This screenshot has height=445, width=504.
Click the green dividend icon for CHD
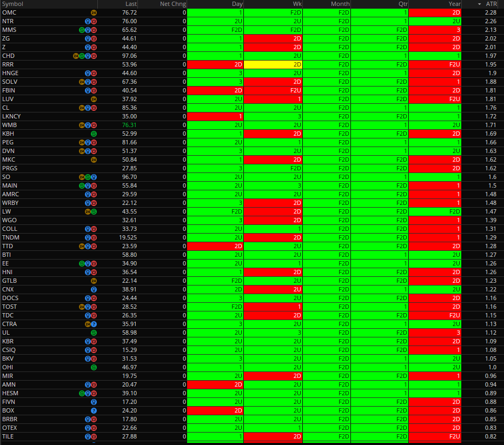(x=82, y=56)
